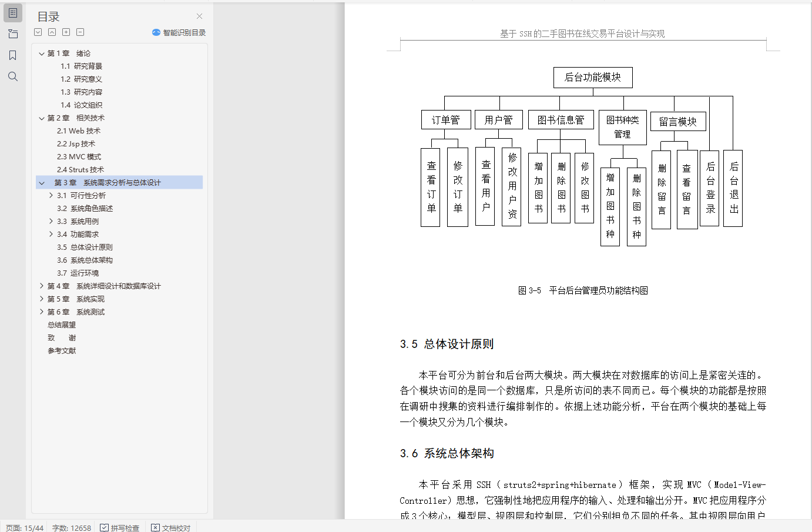Screen dimensions: 812x532
Task: Expand 3.3 系统用例 in the outline
Action: point(51,222)
